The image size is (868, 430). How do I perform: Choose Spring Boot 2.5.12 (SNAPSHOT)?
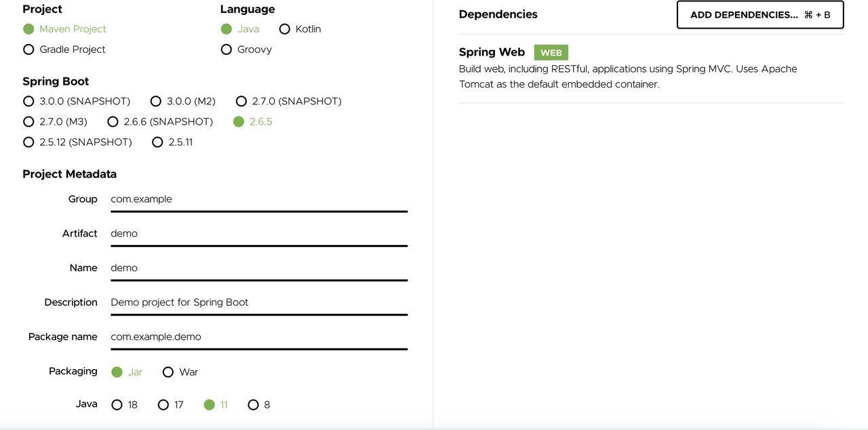28,142
